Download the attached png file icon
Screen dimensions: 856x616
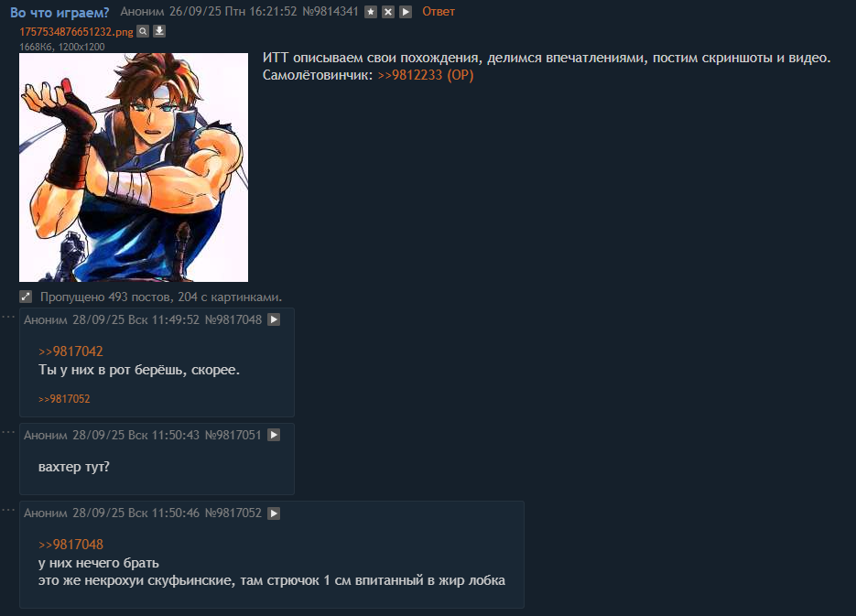pos(159,31)
